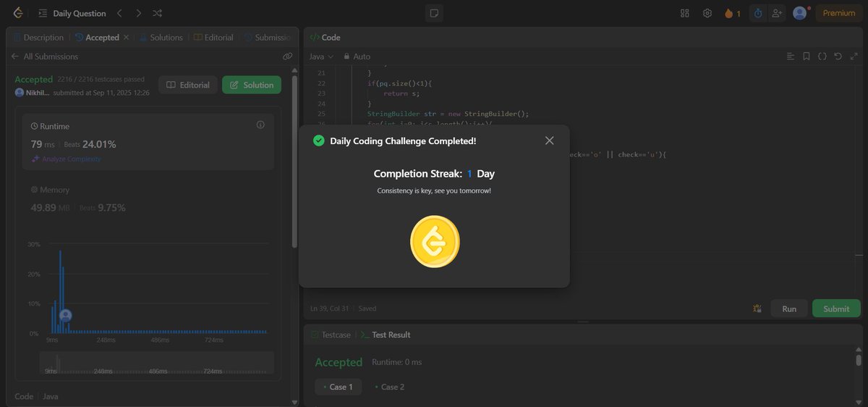868x407 pixels.
Task: Click runtime info circle icon
Action: [260, 125]
